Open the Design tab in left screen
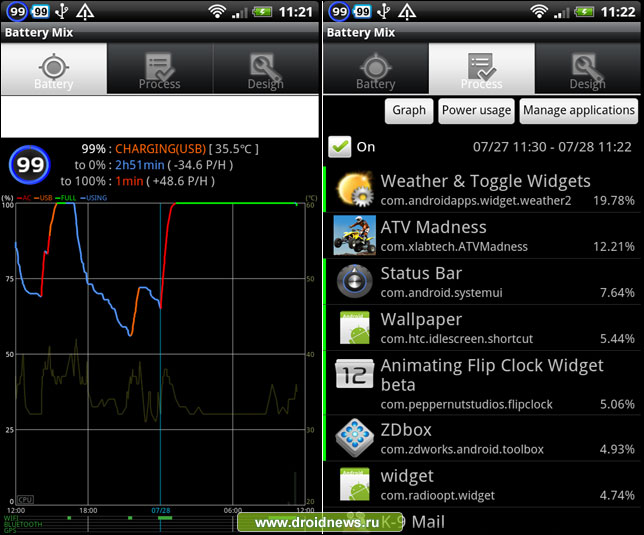644x535 pixels. pyautogui.click(x=266, y=69)
